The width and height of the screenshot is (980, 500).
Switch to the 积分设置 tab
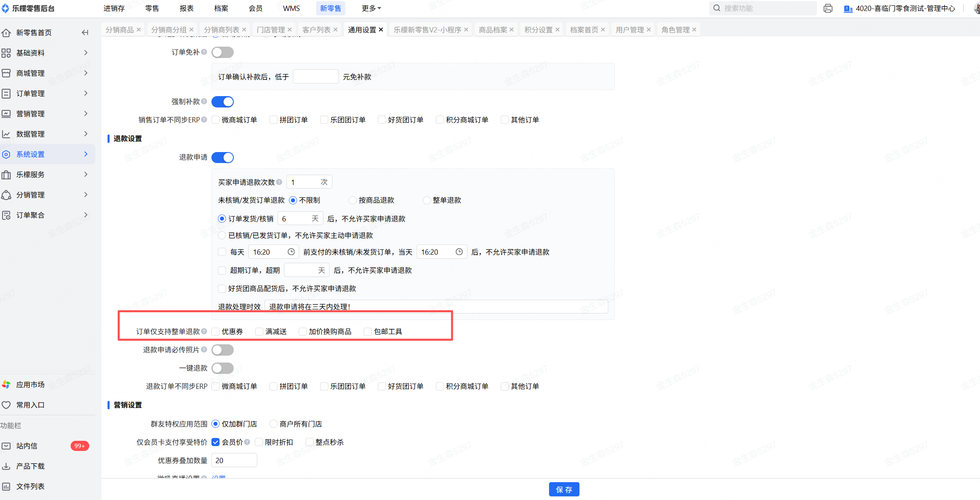pos(538,30)
